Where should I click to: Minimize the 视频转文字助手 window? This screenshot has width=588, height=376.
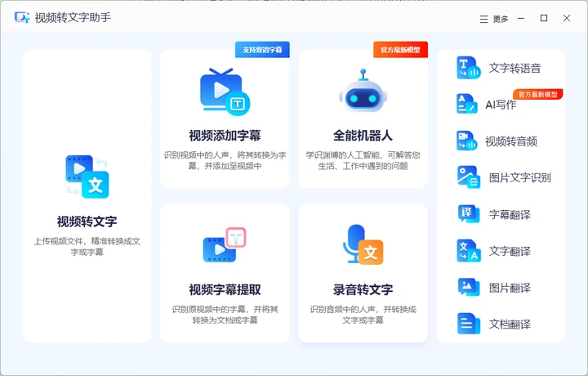click(x=521, y=18)
